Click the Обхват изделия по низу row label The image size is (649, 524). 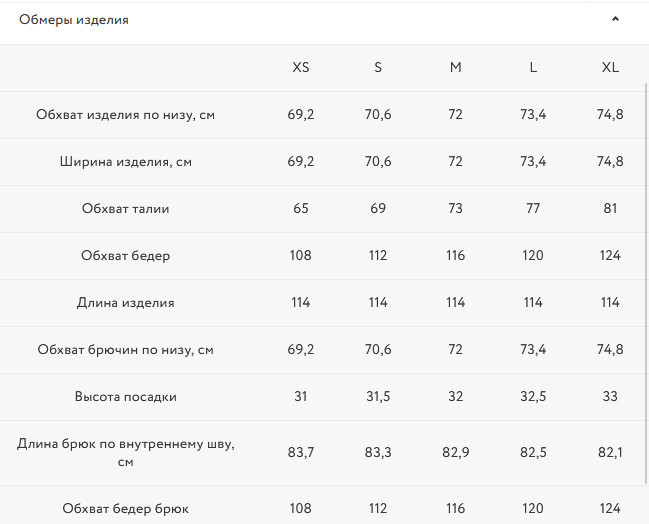126,115
